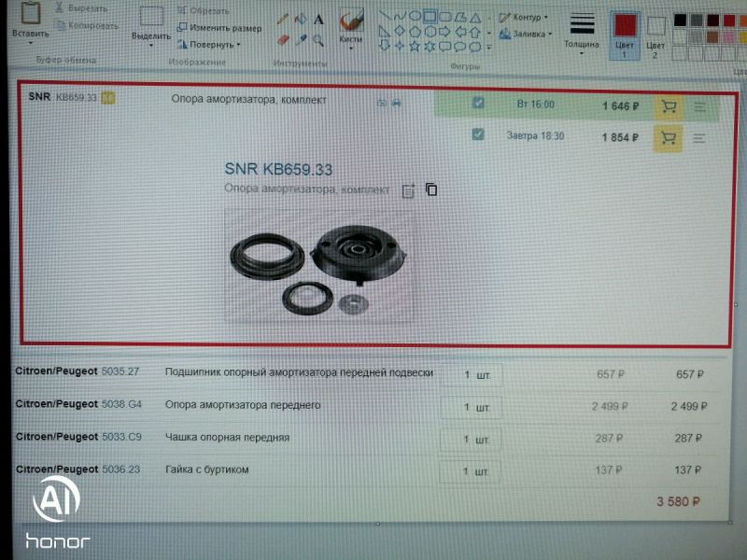Choose the Text tool
This screenshot has width=747, height=560.
point(318,19)
